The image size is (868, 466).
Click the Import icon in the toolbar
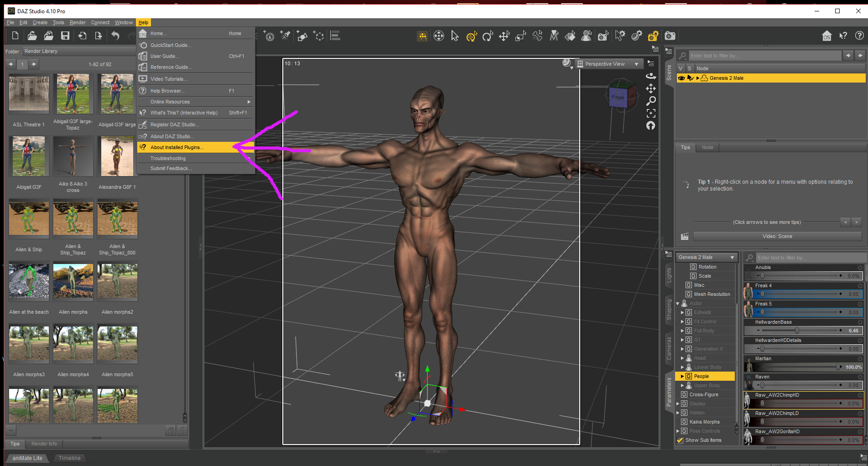82,36
